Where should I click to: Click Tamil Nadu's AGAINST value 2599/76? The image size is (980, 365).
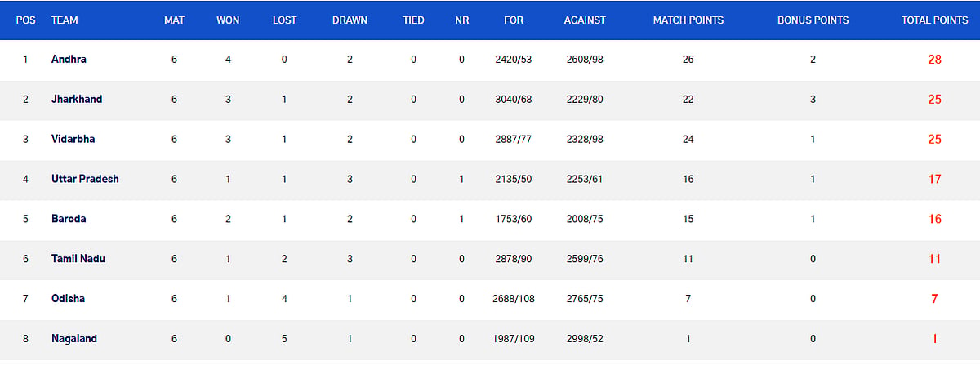point(584,259)
